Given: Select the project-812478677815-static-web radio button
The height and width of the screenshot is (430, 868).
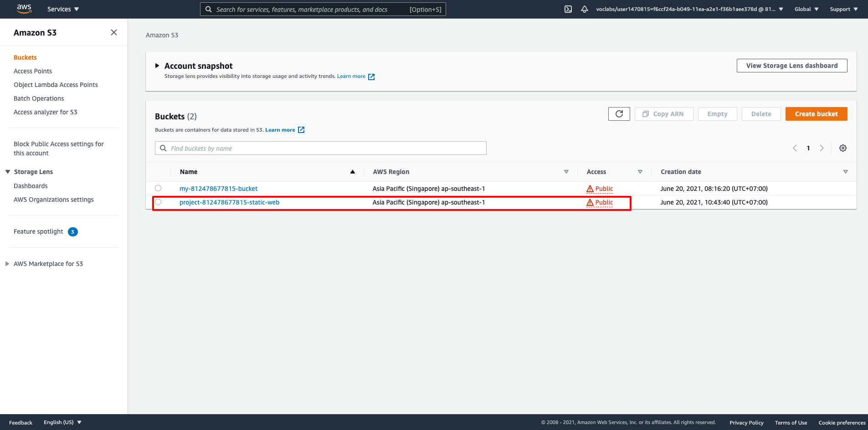Looking at the screenshot, I should [x=158, y=202].
